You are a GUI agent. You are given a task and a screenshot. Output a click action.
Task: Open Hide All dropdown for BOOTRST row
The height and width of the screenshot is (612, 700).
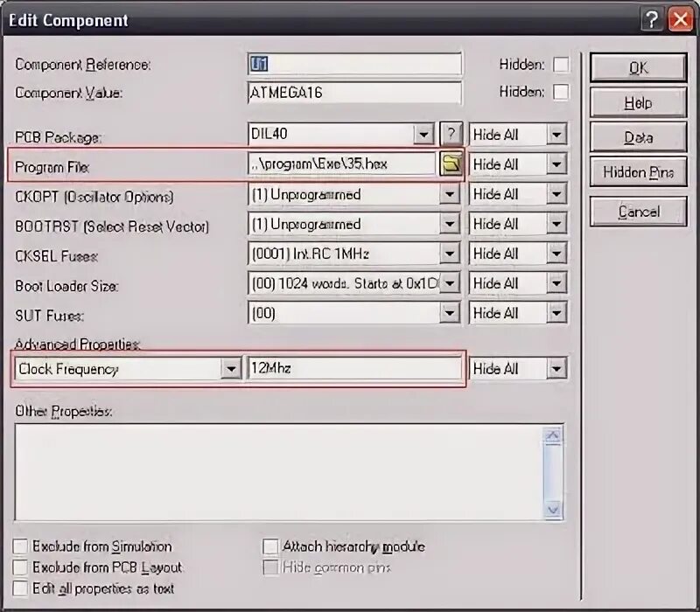click(556, 224)
